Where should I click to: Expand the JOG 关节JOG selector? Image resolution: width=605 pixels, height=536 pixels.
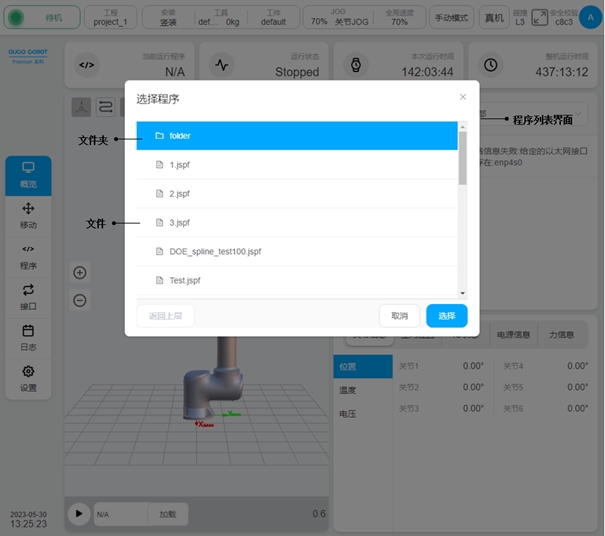tap(345, 17)
